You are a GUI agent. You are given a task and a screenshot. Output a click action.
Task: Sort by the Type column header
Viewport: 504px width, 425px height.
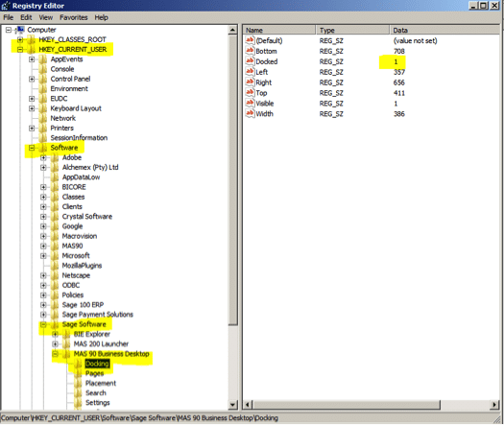(352, 30)
